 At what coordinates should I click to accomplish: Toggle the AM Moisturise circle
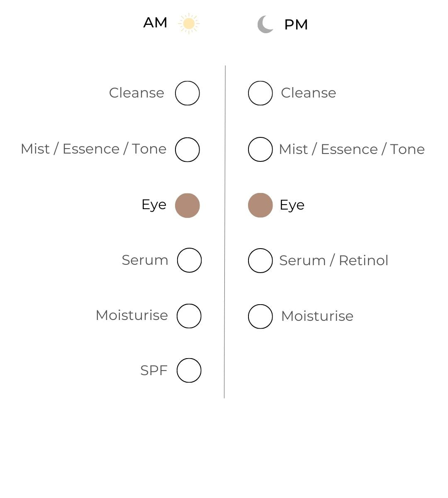189,316
